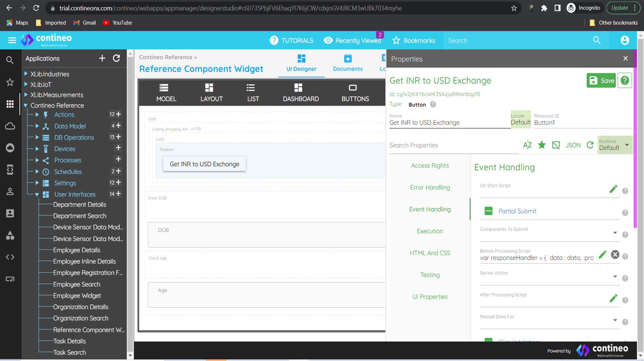This screenshot has width=644, height=361.
Task: Click the A-Z sort properties icon
Action: (527, 145)
